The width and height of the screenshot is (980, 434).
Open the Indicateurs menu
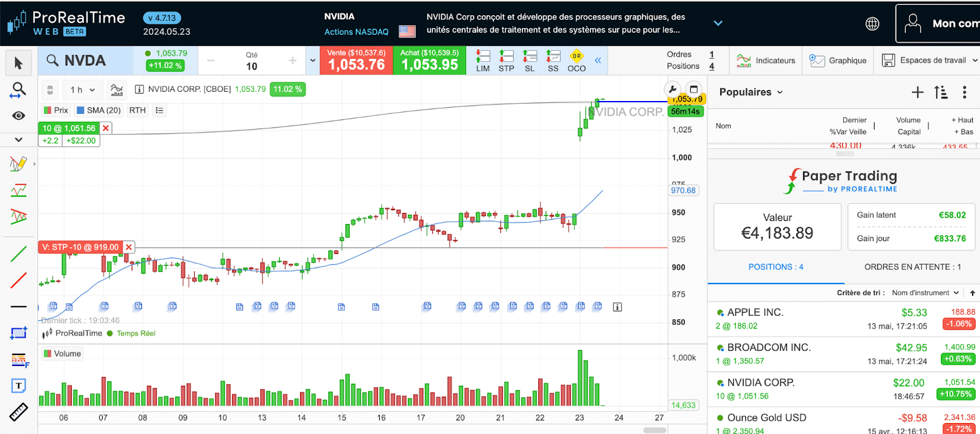[766, 61]
